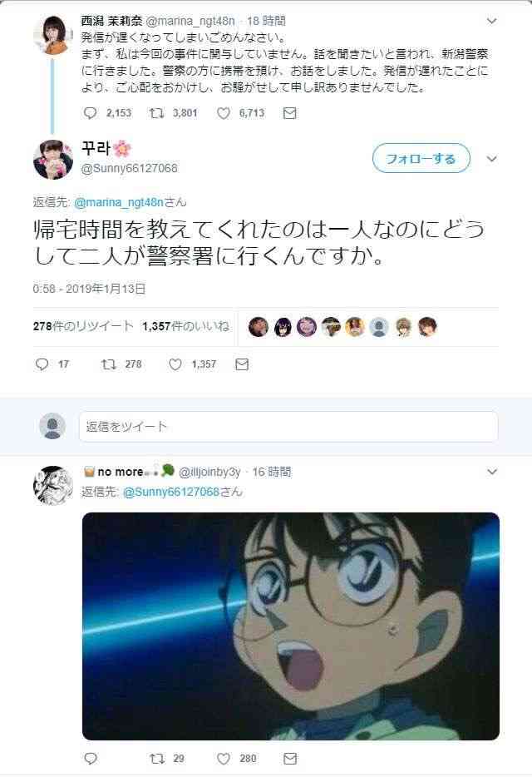Click reply icon on marina_ngt48n's tweet
Screen dimensions: 532x777
click(x=90, y=113)
